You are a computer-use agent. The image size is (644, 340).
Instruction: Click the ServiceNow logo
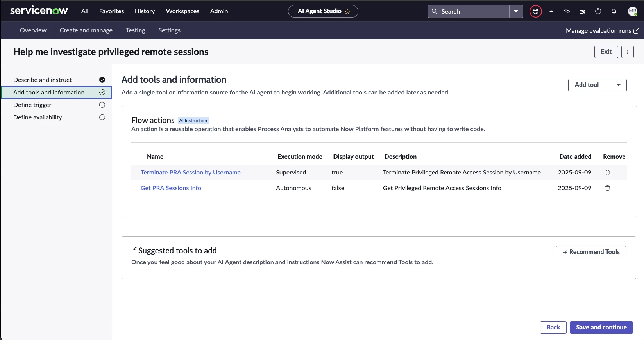click(x=39, y=11)
